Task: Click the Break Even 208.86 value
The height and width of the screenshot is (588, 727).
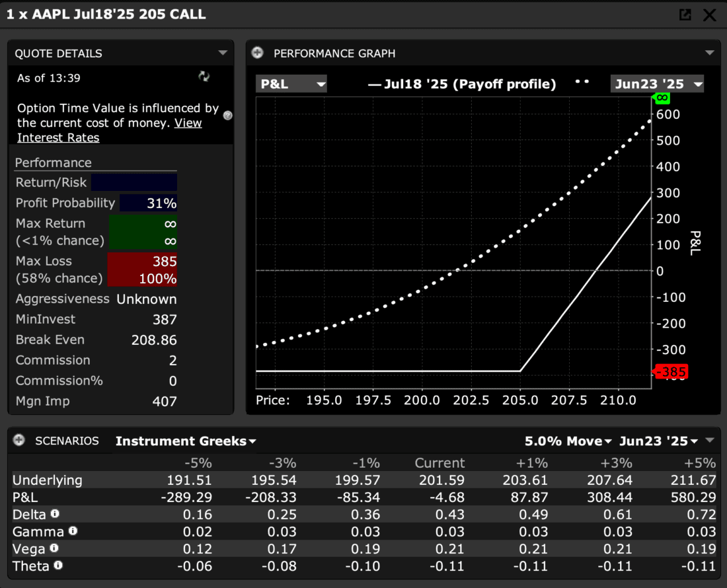Action: pyautogui.click(x=154, y=340)
